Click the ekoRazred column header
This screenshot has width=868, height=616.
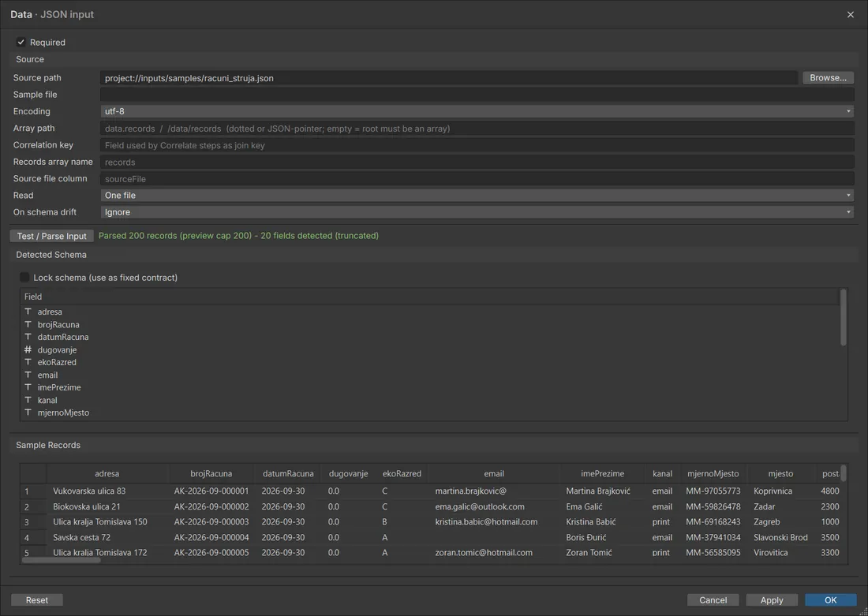tap(402, 474)
